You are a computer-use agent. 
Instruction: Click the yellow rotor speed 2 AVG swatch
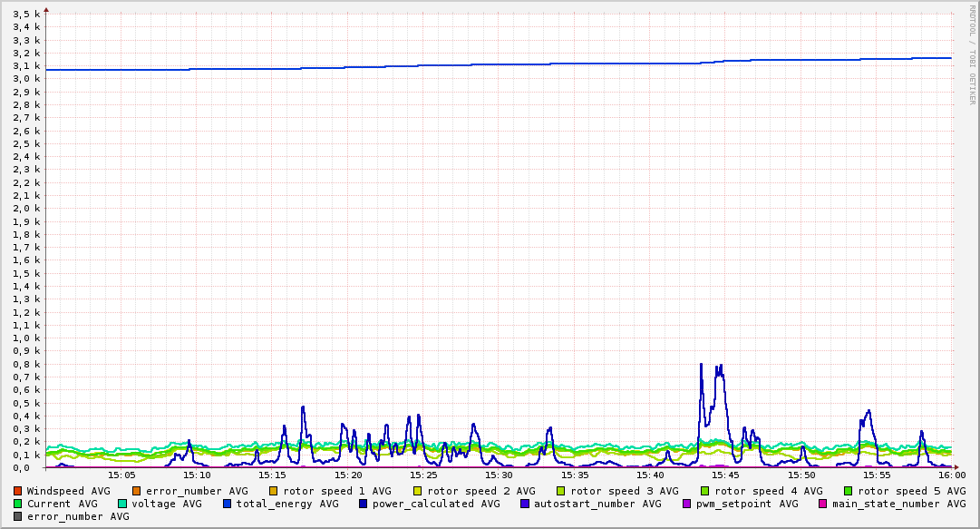tap(418, 492)
